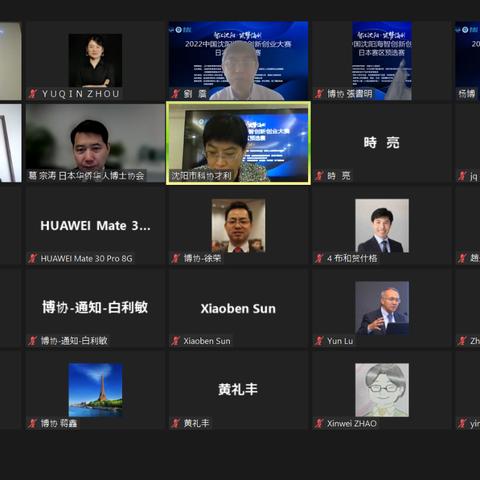Click the small 黄礼丰 name label
Image resolution: width=480 pixels, height=480 pixels.
coord(197,423)
